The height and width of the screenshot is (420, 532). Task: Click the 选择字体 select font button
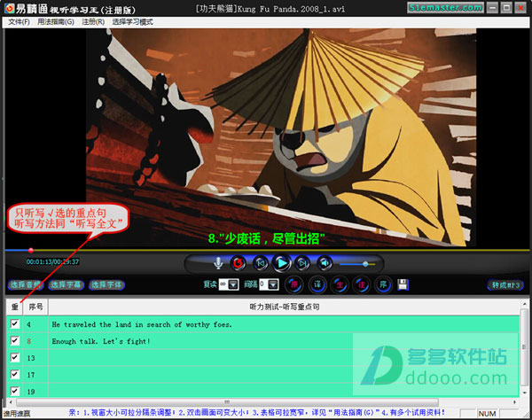point(107,284)
